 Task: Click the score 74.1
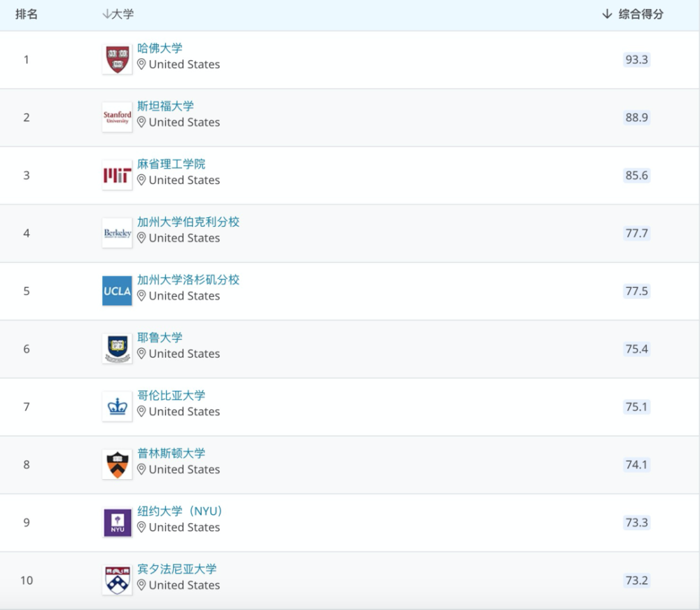click(636, 464)
